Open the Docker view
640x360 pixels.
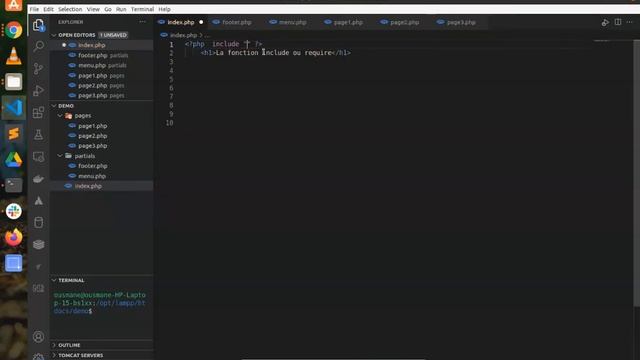pos(38,179)
